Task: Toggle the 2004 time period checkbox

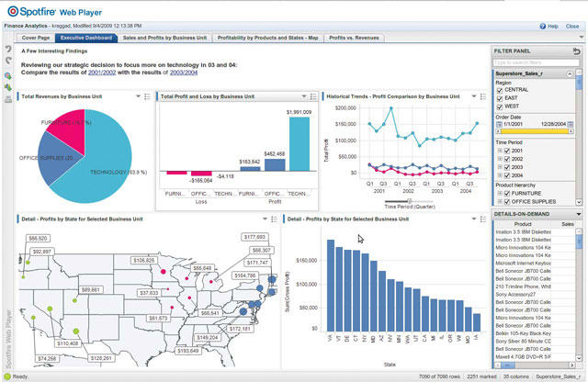Action: (x=507, y=175)
